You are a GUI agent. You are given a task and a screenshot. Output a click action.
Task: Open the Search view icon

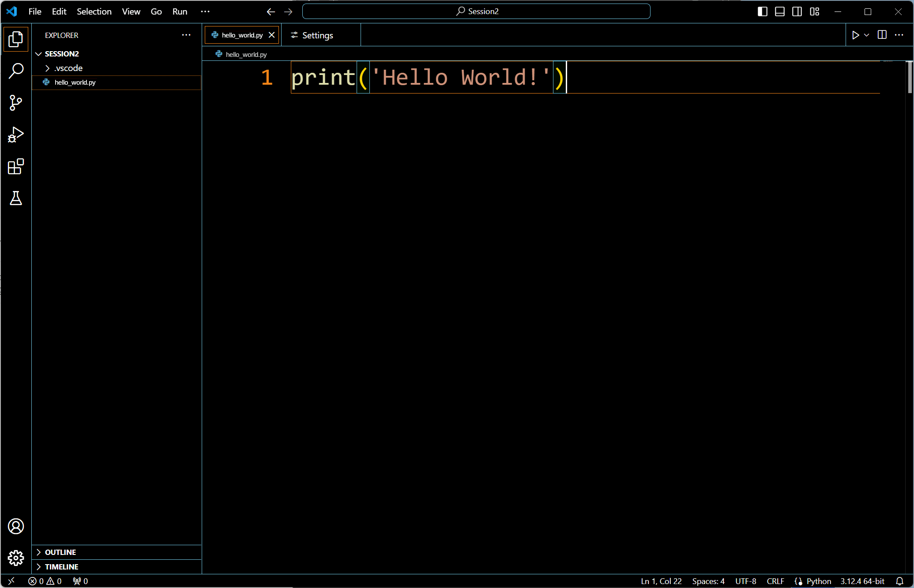(x=16, y=71)
